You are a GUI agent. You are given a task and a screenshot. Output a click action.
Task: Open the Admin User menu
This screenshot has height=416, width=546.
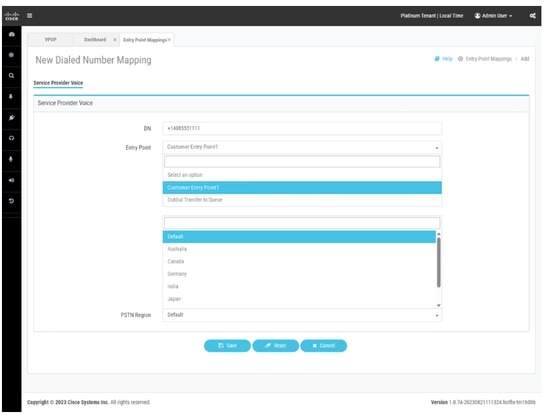click(493, 16)
